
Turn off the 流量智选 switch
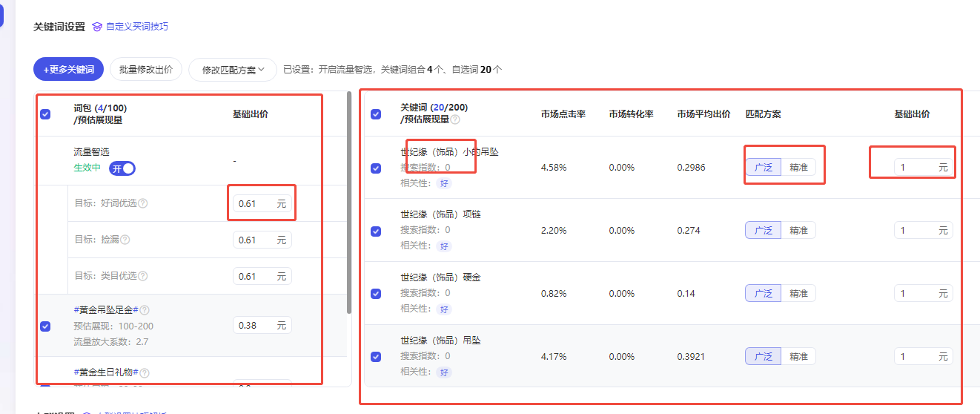point(122,168)
